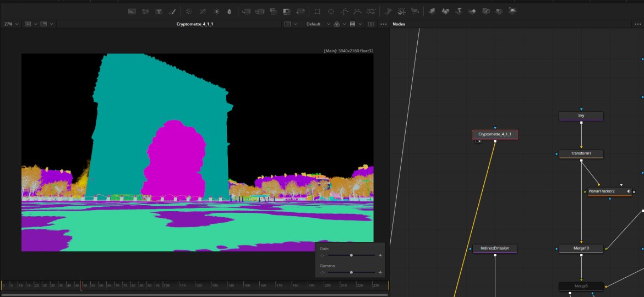Select the Text+ tool icon

(x=159, y=12)
